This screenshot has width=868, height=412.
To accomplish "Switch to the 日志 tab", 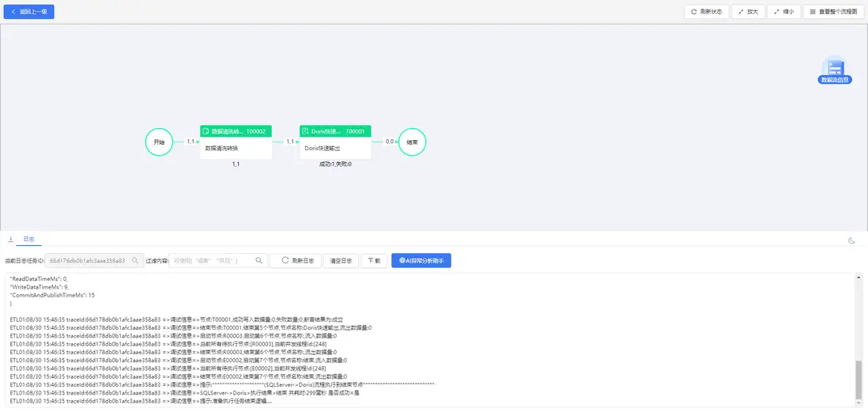I will click(28, 240).
